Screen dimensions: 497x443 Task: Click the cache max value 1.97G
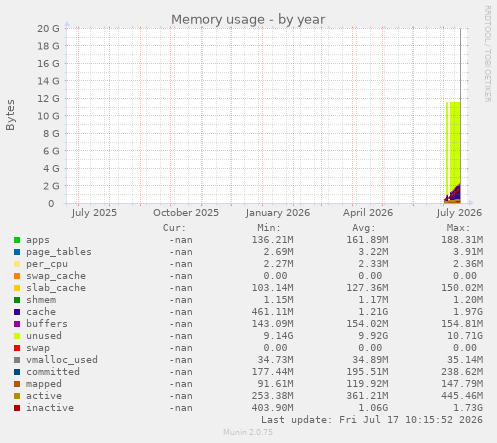[468, 312]
